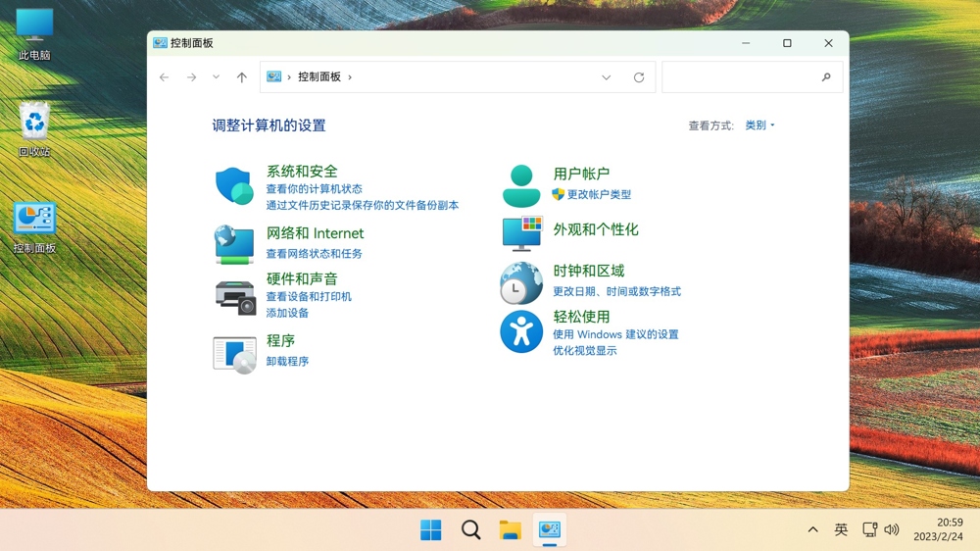Click the Appearance and Personalization monitor icon
This screenshot has width=980, height=551.
521,233
